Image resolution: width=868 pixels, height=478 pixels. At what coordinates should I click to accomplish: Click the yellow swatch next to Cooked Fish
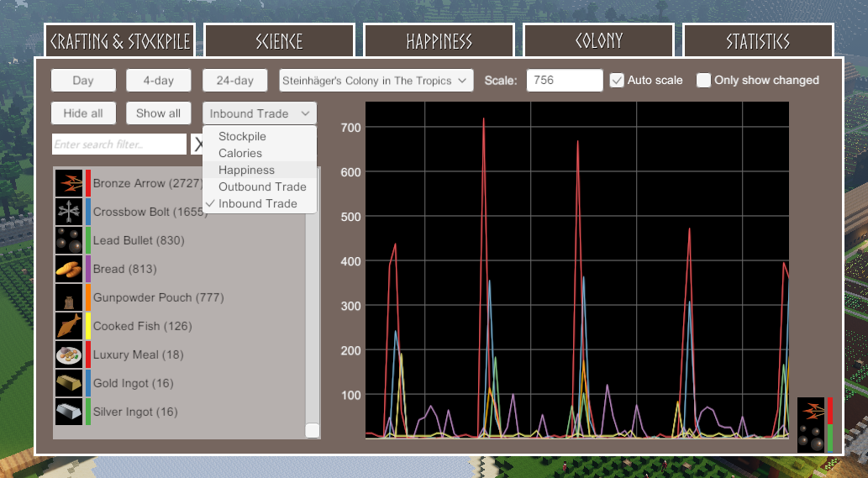(88, 326)
